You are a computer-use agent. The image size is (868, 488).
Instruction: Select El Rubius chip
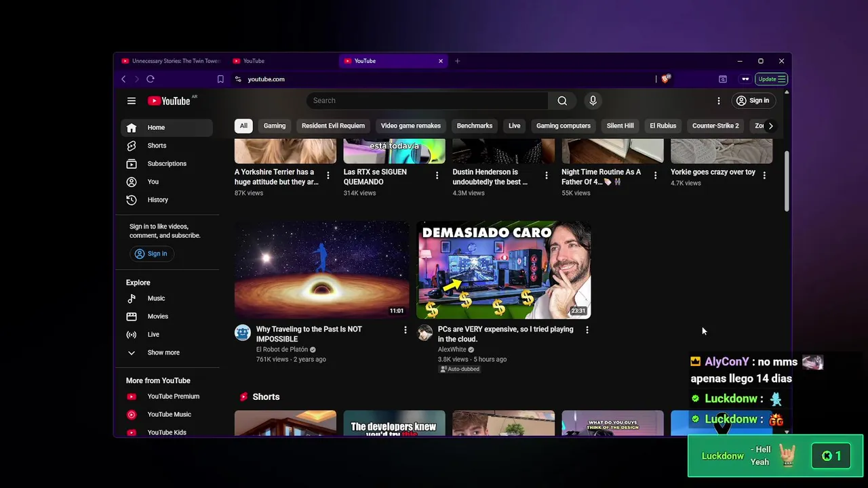tap(663, 126)
